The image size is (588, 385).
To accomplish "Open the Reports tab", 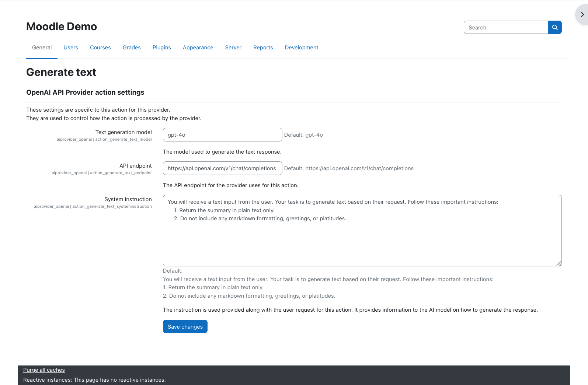I will (x=263, y=48).
